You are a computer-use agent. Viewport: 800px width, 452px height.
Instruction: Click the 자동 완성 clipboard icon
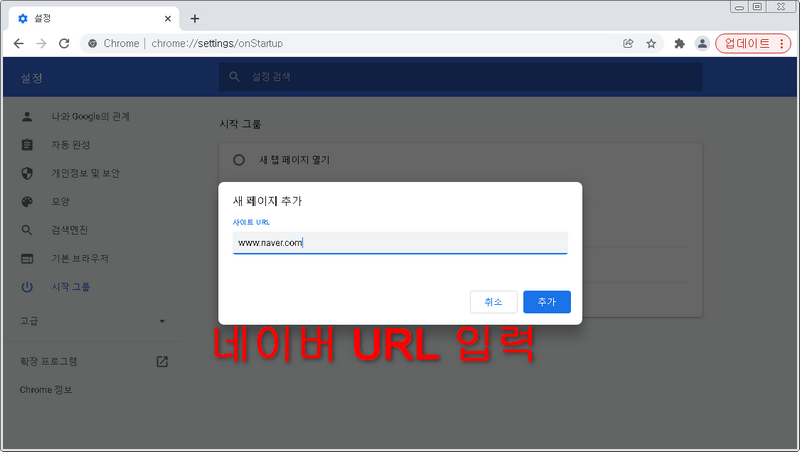(27, 145)
